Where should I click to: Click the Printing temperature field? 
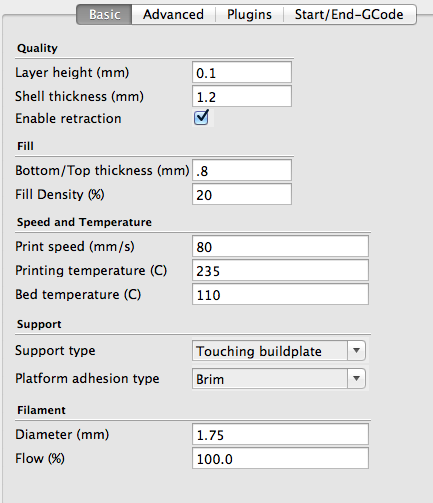pos(280,270)
